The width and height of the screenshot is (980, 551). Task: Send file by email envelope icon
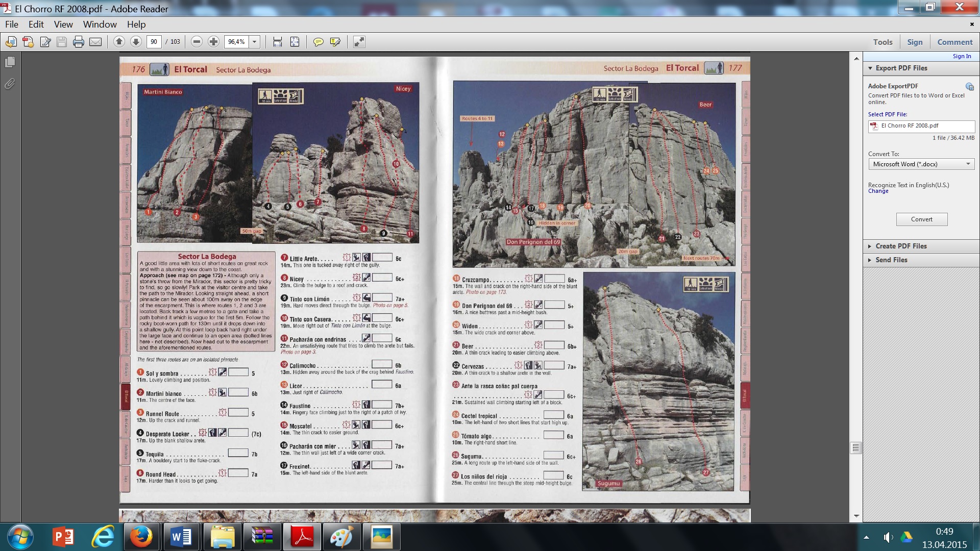[x=95, y=42]
